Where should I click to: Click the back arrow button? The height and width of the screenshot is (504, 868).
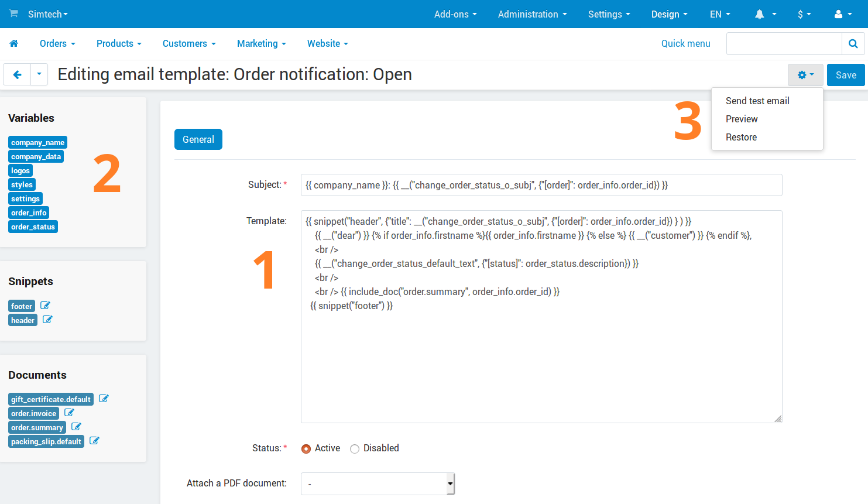coord(17,74)
